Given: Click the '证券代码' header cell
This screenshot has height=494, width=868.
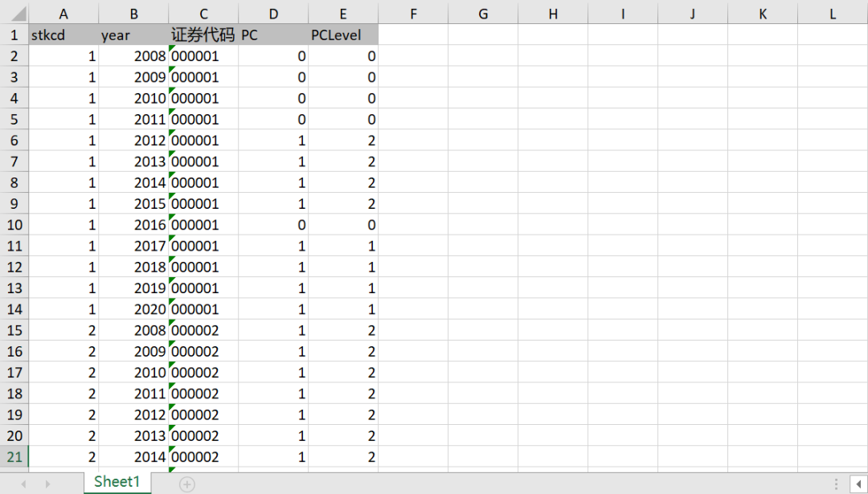Looking at the screenshot, I should (x=203, y=35).
